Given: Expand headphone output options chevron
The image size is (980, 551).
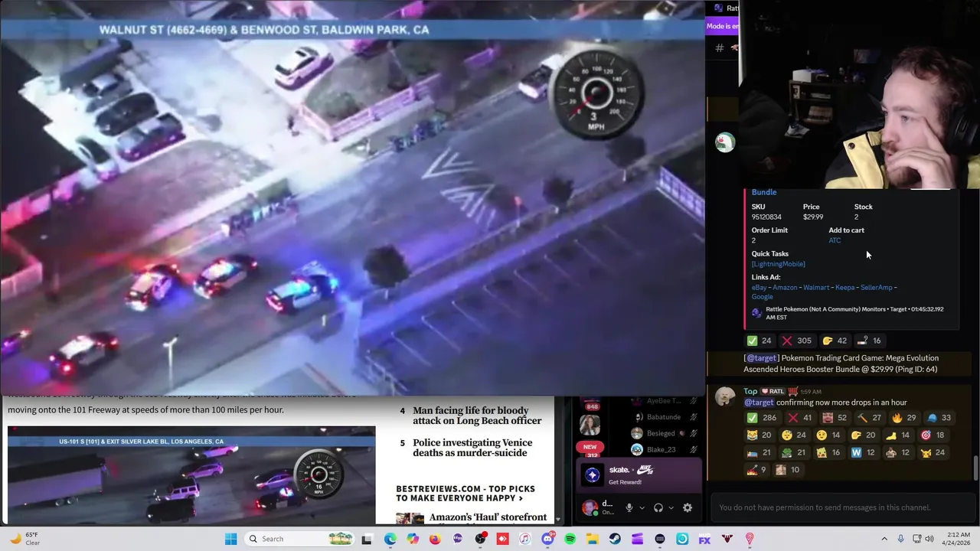Looking at the screenshot, I should (671, 507).
